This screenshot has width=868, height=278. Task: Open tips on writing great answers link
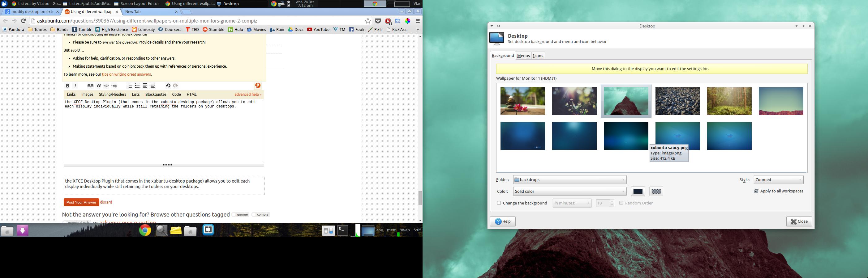pos(126,74)
